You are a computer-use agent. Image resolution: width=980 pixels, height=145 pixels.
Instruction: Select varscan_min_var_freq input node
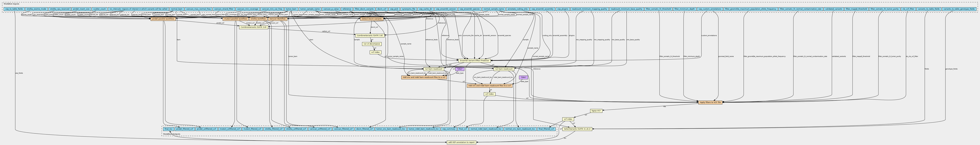tap(272, 9)
